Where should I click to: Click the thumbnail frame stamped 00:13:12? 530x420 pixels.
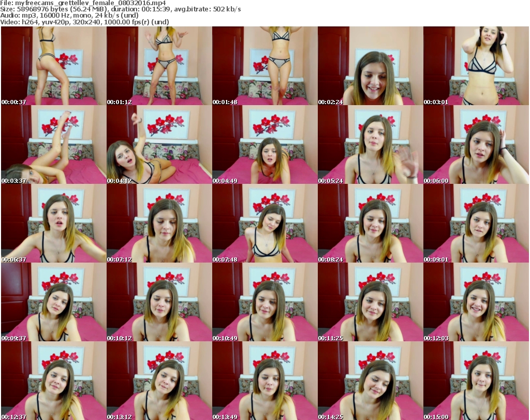click(x=159, y=381)
